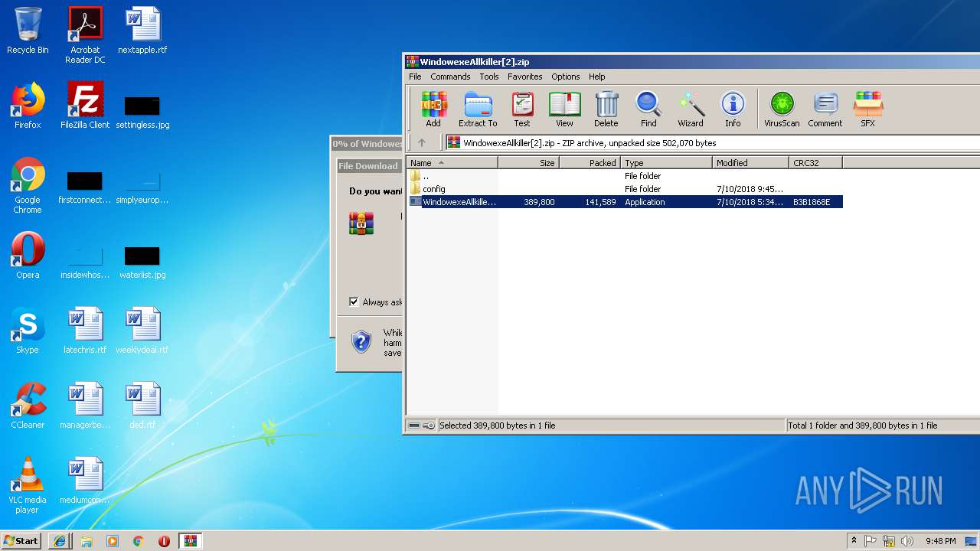Open the View file tool
This screenshot has width=980, height=551.
tap(564, 109)
